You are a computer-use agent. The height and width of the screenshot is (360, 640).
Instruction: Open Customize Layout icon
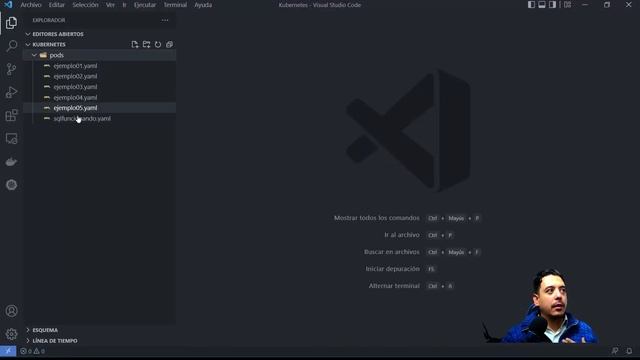pyautogui.click(x=567, y=5)
